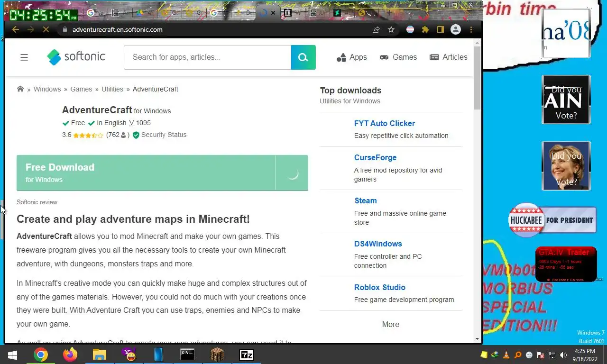The image size is (607, 364).
Task: Click the Softonic logo
Action: pos(76,57)
